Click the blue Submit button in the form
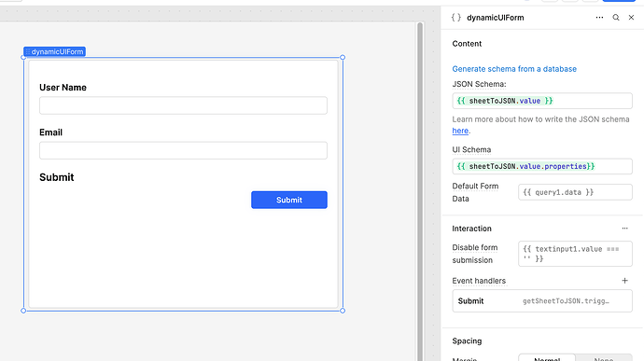Viewport: 644px width, 361px height. click(289, 200)
